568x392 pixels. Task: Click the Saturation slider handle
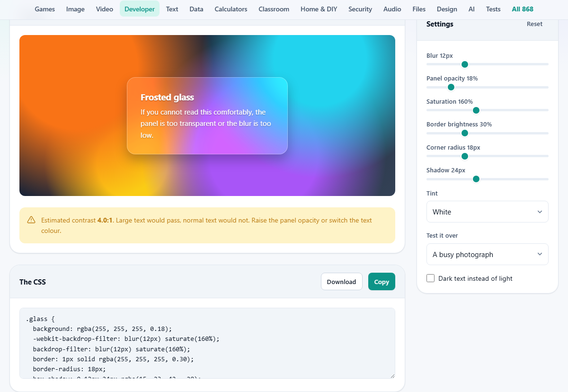476,110
